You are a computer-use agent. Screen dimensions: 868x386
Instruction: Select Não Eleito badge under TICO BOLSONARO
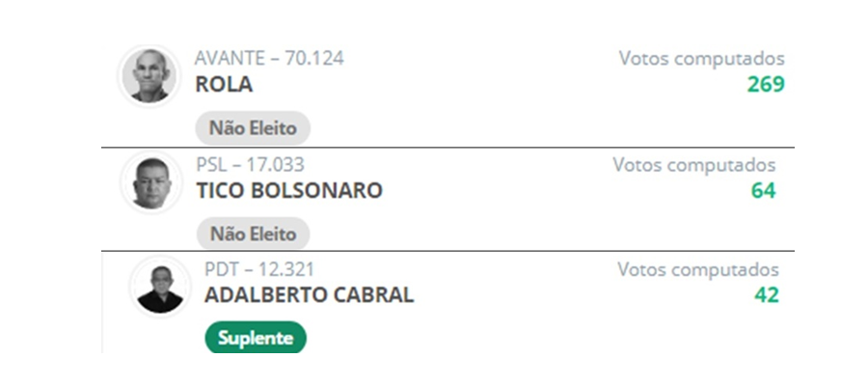pyautogui.click(x=253, y=234)
